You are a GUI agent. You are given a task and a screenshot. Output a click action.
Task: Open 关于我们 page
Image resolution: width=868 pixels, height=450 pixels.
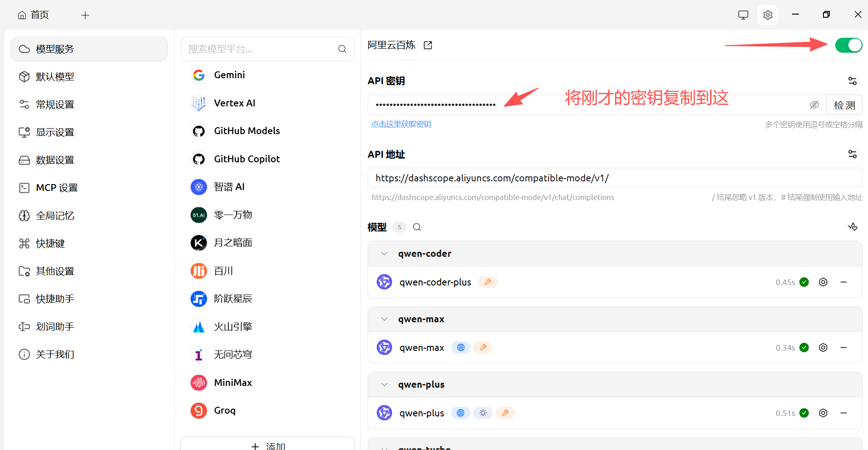89,354
